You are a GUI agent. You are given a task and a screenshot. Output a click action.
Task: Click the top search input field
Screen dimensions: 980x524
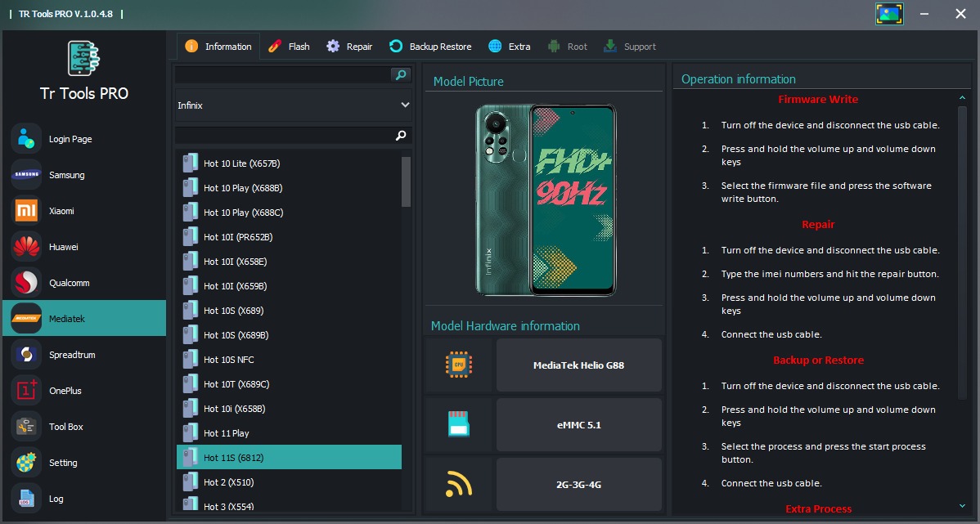click(x=282, y=75)
